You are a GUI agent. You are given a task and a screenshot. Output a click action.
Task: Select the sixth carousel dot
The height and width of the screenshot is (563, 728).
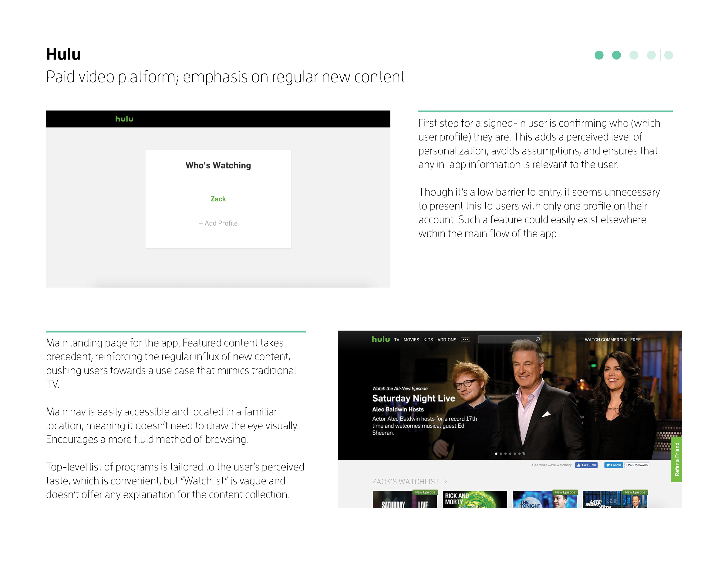[x=520, y=454]
